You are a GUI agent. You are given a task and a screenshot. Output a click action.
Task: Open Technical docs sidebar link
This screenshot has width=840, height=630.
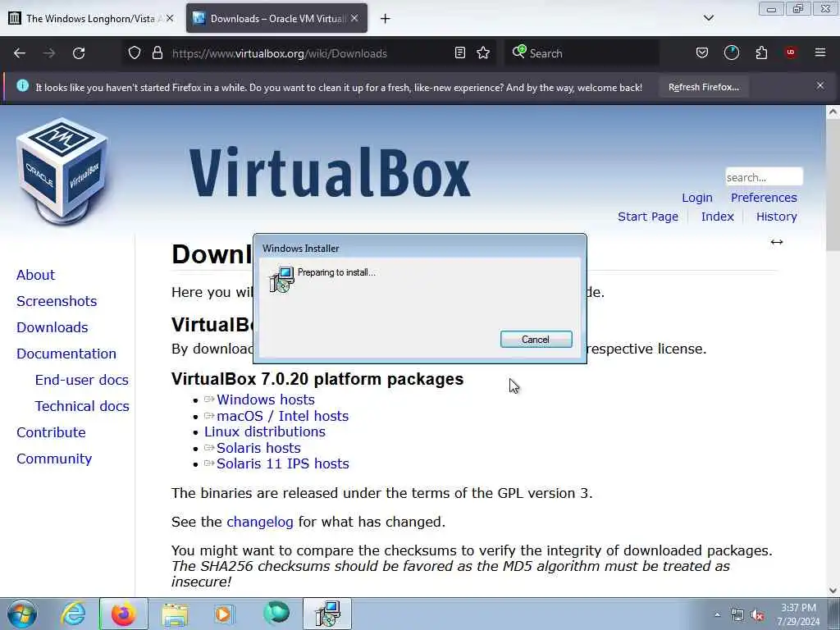[82, 406]
